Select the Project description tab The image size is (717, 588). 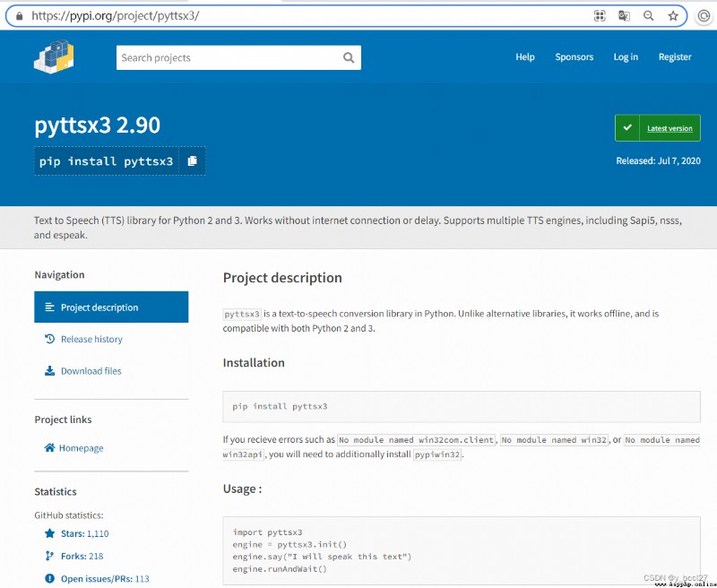click(x=111, y=307)
